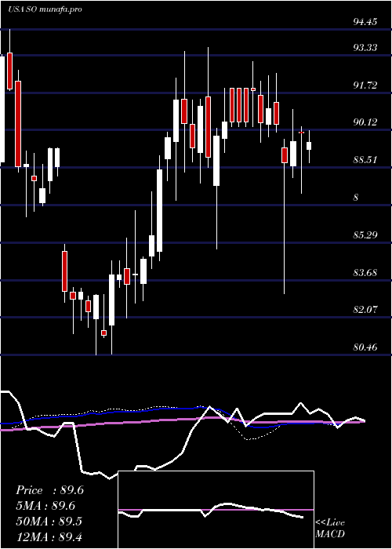Click the 'USA SO munafa.pro' chart title
Image resolution: width=392 pixels, height=549 pixels.
(x=45, y=9)
